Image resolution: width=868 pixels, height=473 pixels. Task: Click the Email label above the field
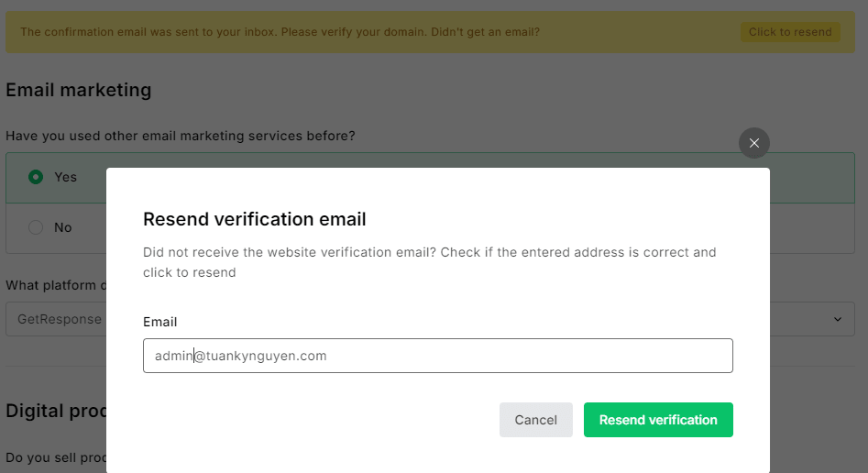coord(160,322)
